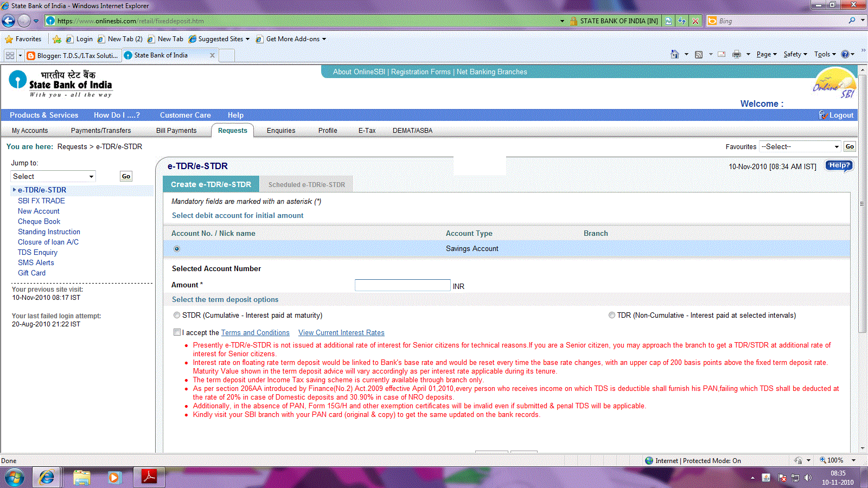Click the State Bank of India logo

point(60,84)
